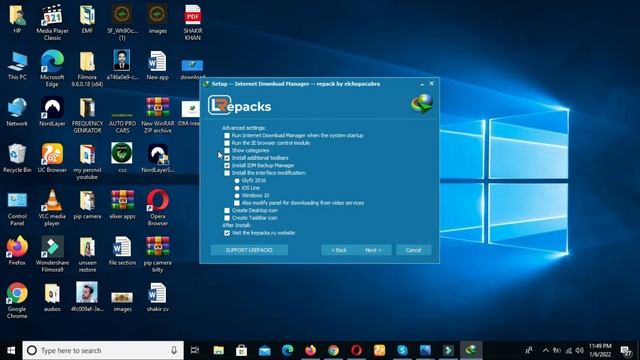
Task: Select the New app Word document
Action: pyautogui.click(x=158, y=66)
